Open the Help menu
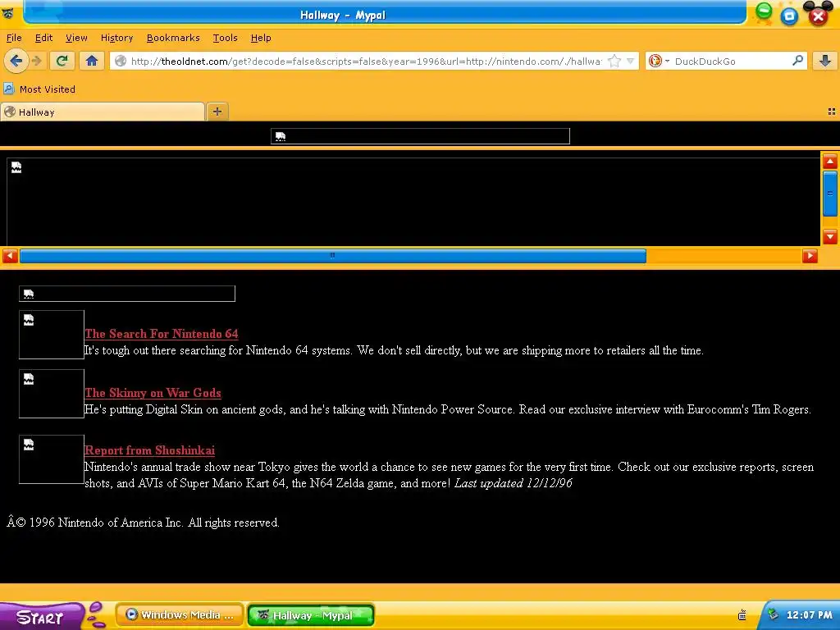 tap(261, 38)
